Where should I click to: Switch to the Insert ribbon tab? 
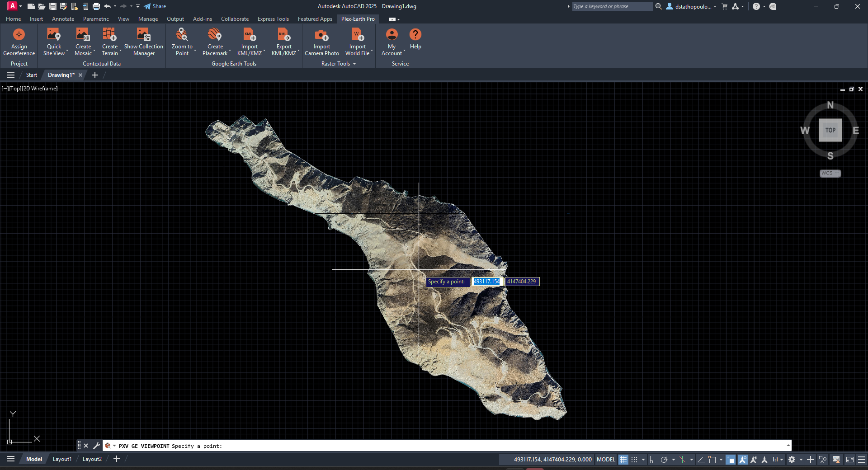[36, 19]
